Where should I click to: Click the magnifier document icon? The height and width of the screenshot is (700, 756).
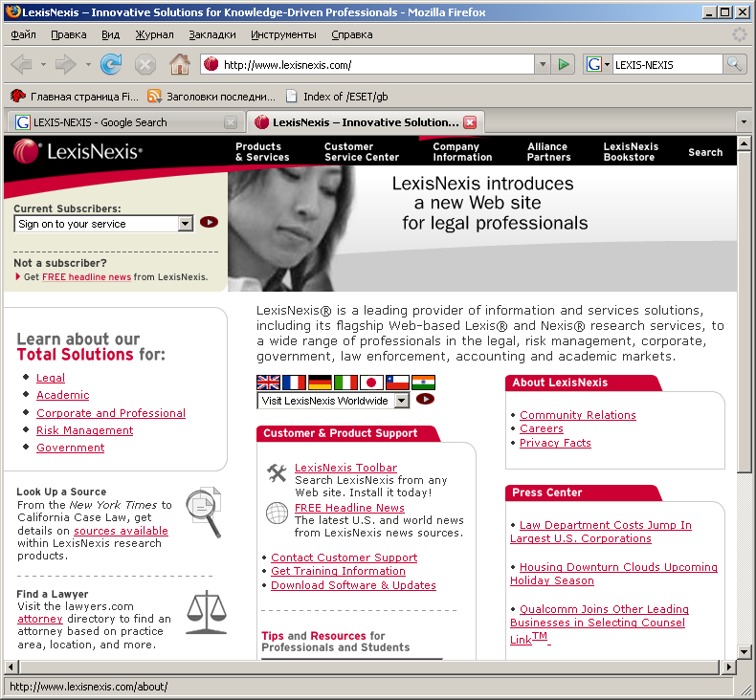204,513
